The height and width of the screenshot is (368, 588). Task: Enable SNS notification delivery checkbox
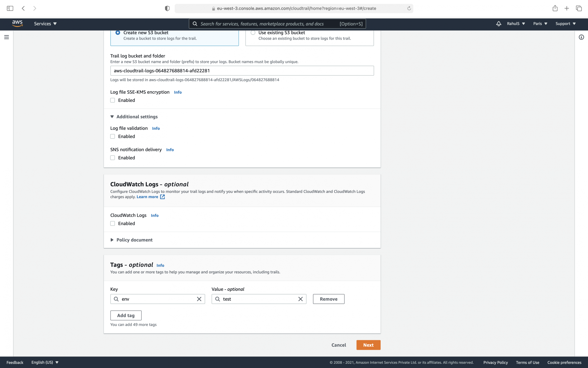click(112, 158)
